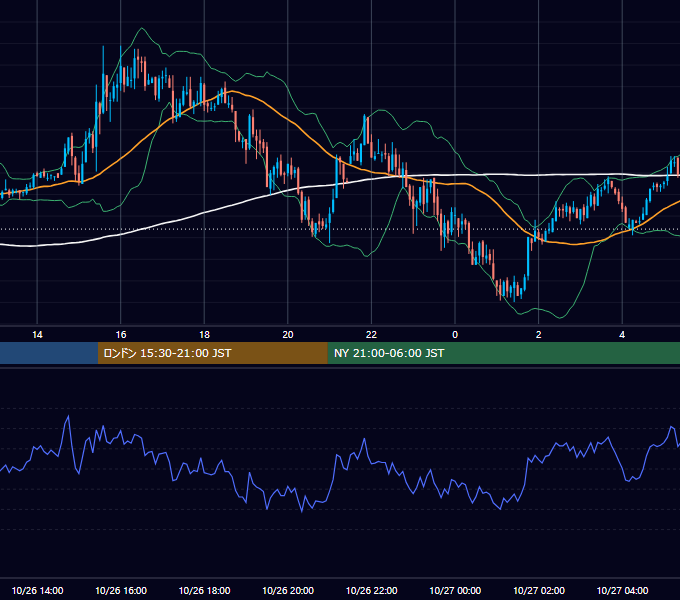Click the 10/26 14:00 time label

pos(37,590)
